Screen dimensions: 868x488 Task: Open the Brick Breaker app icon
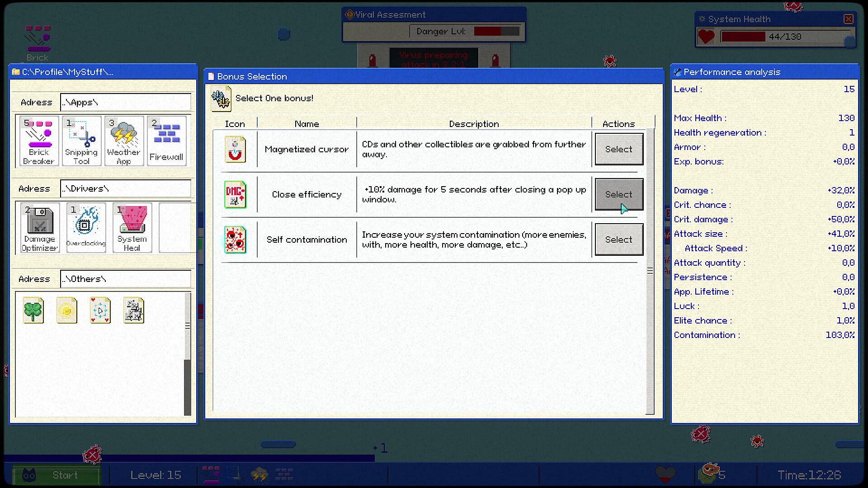(x=39, y=141)
